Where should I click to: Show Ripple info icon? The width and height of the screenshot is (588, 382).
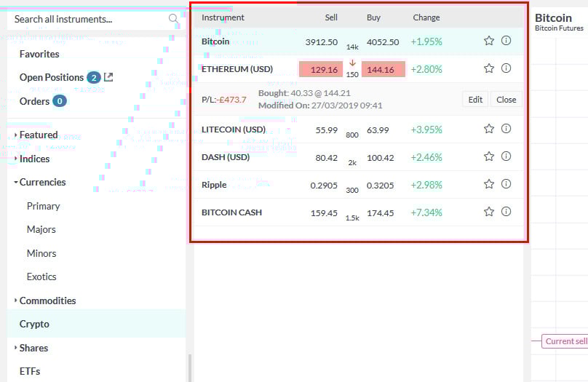[x=506, y=183]
